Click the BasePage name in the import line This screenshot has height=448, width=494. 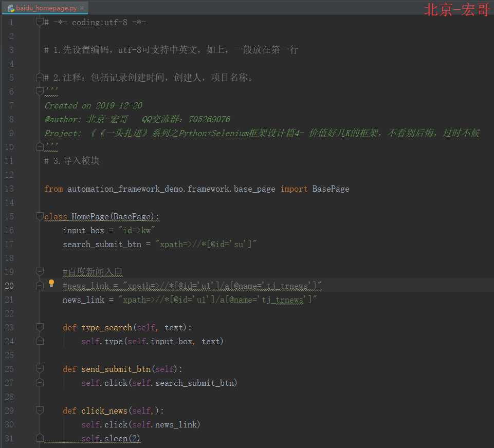coord(331,189)
